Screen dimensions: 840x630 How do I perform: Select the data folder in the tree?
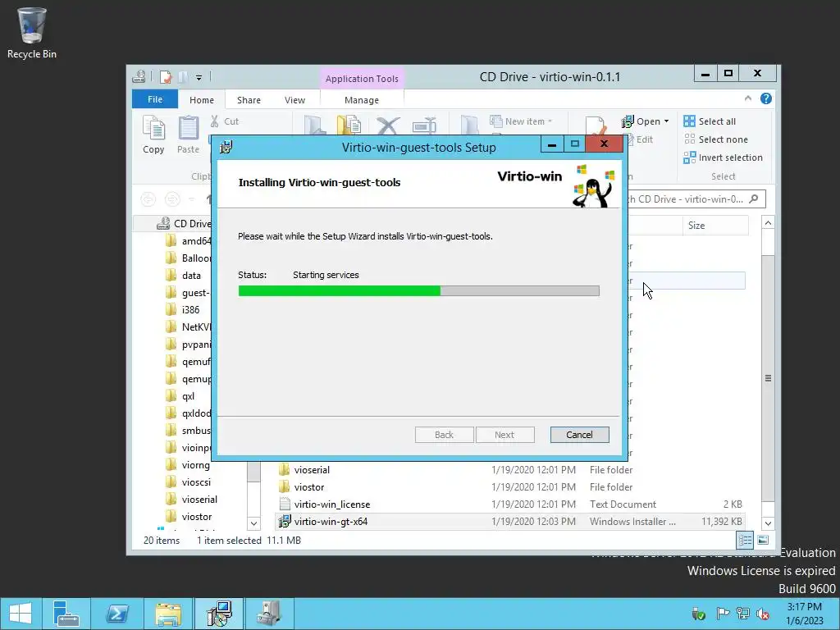[x=183, y=276]
